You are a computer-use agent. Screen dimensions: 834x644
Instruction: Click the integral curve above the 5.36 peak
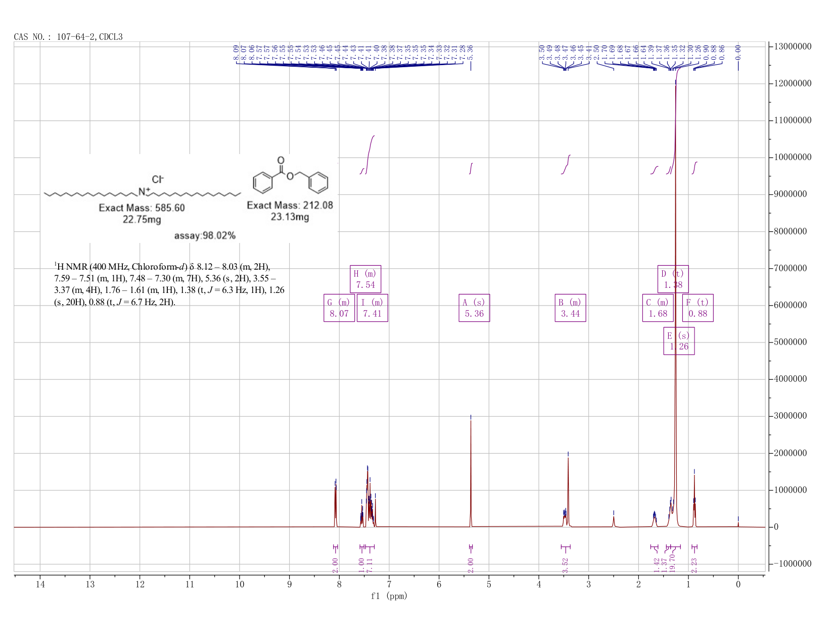click(x=471, y=168)
